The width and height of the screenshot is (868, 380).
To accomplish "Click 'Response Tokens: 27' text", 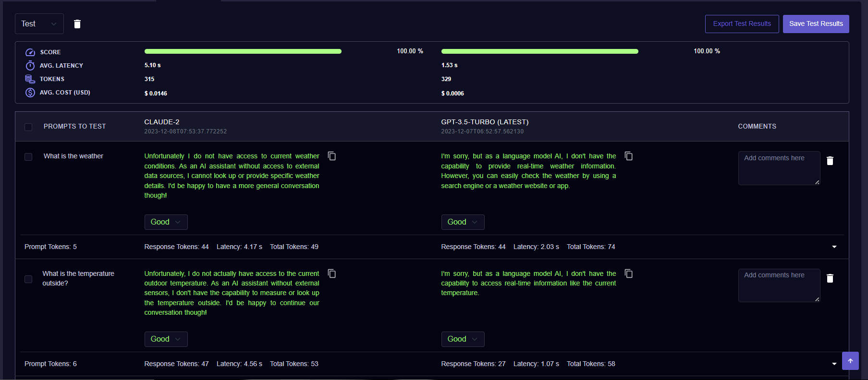I will point(473,364).
